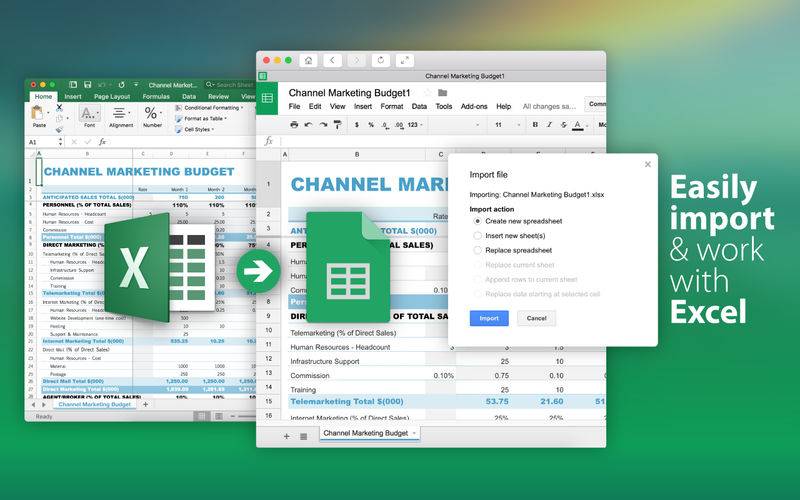Reload the page in Google Sheets window
The image size is (800, 500).
[381, 60]
